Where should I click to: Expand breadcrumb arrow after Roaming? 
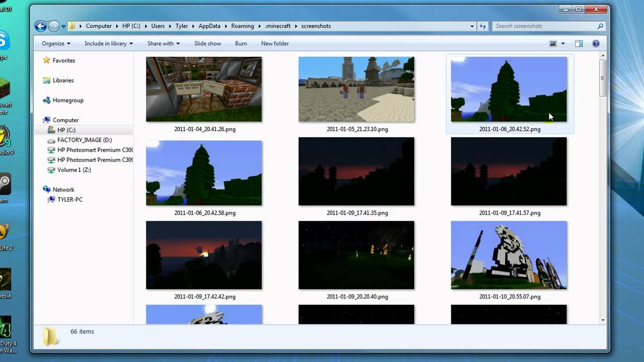pyautogui.click(x=259, y=26)
